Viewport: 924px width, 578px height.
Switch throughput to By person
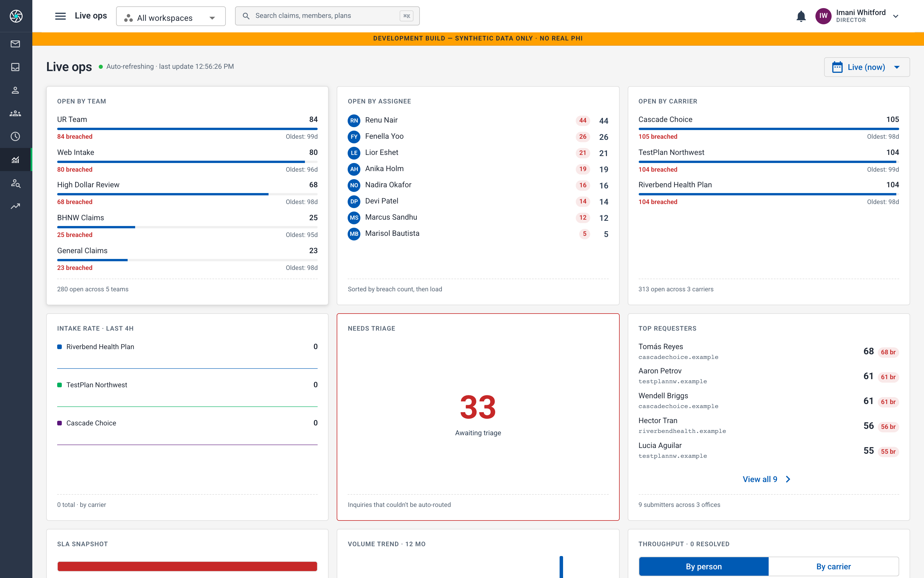click(703, 566)
